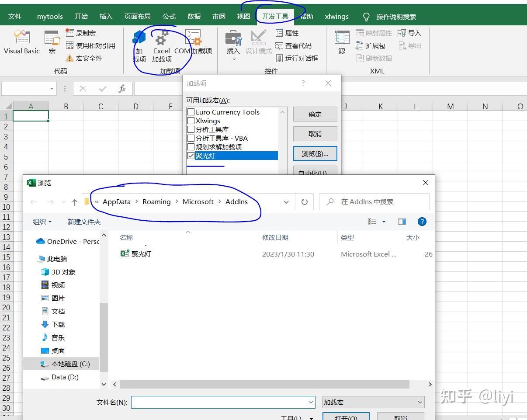The image size is (527, 420).
Task: Check the Euro Currency Tools add-in
Action: [x=191, y=112]
